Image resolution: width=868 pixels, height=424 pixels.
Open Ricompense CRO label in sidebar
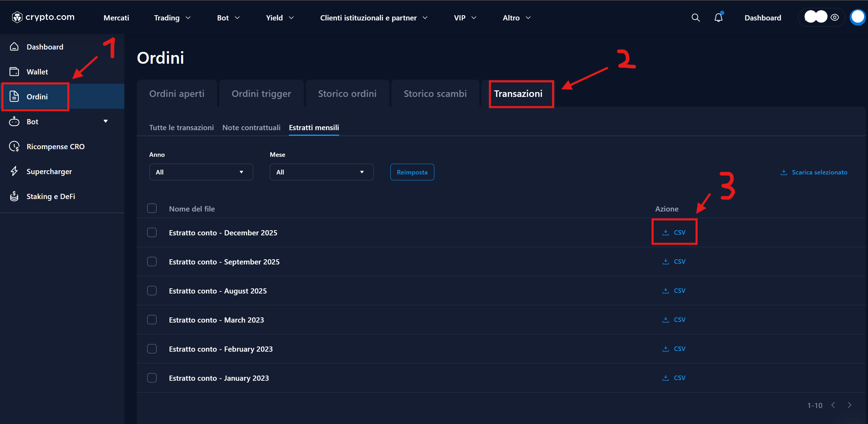pos(55,146)
